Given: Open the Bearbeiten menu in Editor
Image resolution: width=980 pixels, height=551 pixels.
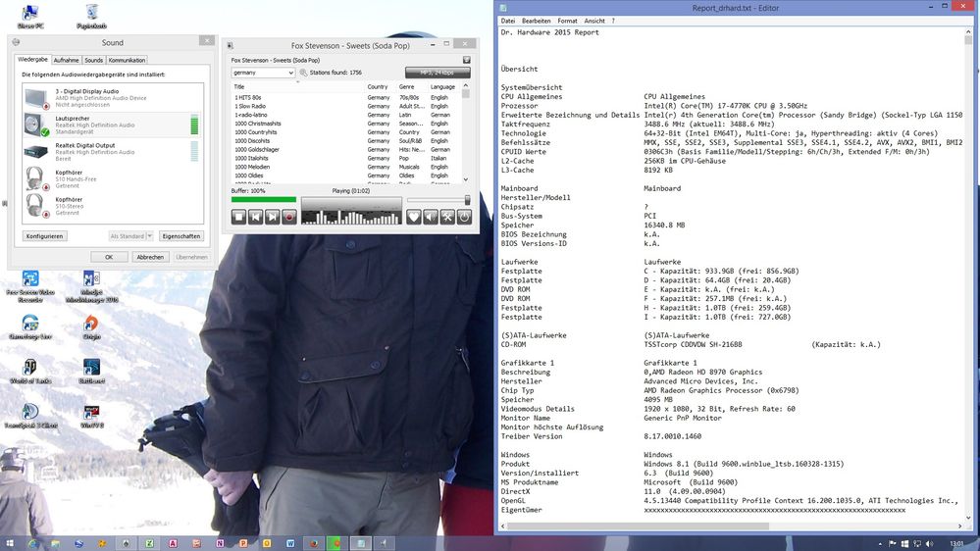Looking at the screenshot, I should 536,21.
